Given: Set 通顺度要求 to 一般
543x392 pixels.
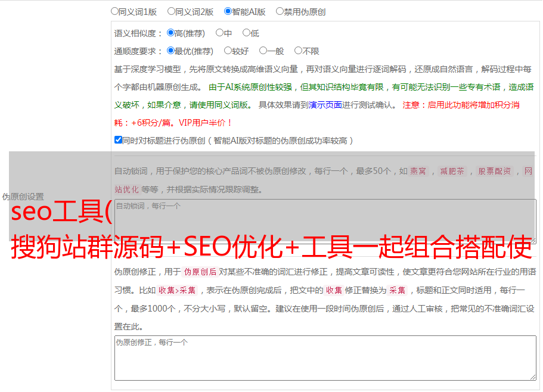Looking at the screenshot, I should [263, 51].
